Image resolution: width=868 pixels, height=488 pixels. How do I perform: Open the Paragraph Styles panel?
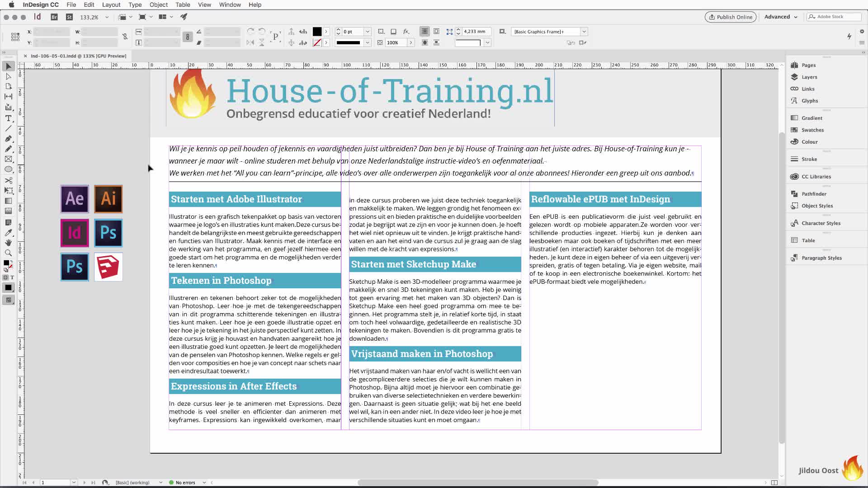click(821, 258)
